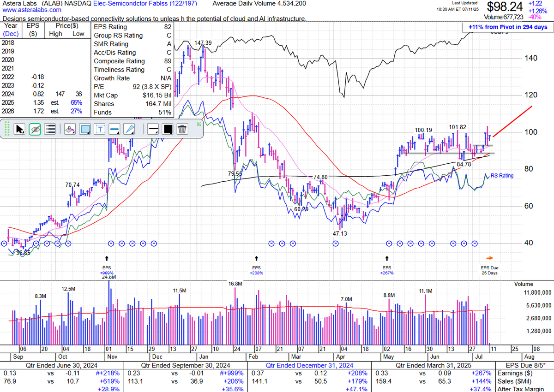
Task: Select the angled pen wedge tool
Action: 130,129
